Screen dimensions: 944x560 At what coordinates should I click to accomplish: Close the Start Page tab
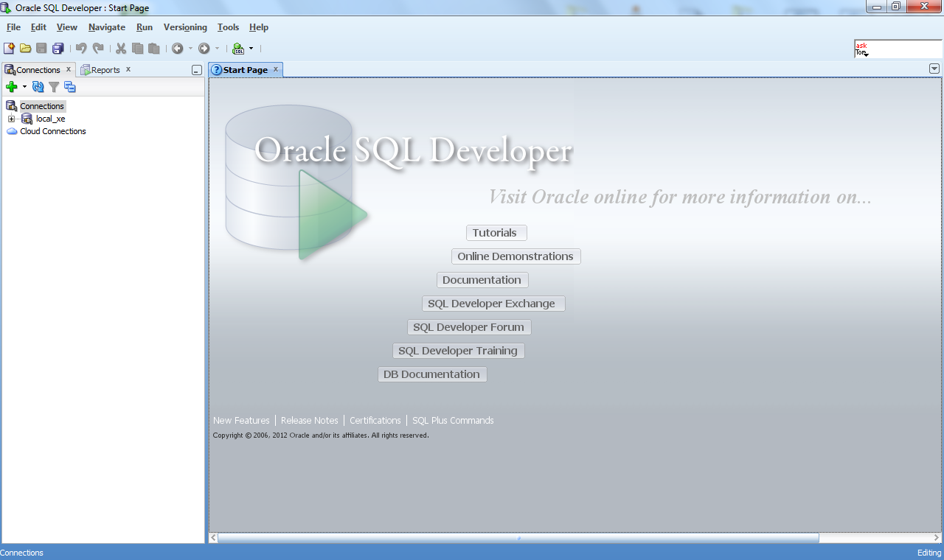point(276,69)
